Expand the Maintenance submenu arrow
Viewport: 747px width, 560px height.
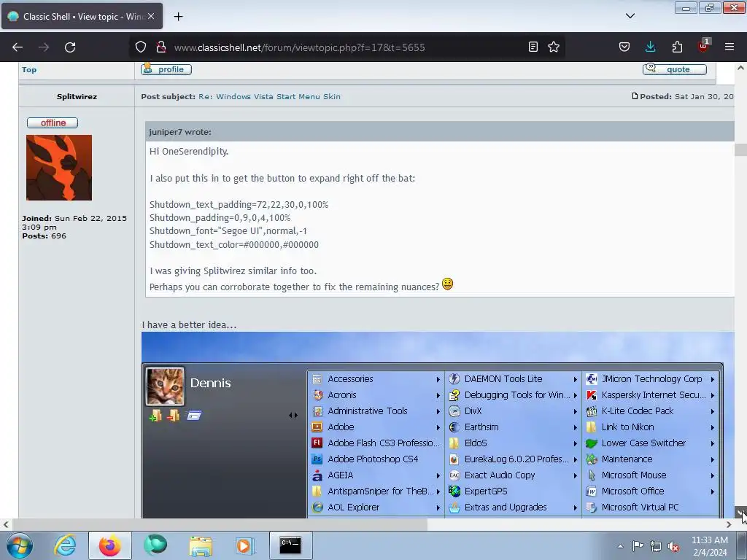[712, 459]
